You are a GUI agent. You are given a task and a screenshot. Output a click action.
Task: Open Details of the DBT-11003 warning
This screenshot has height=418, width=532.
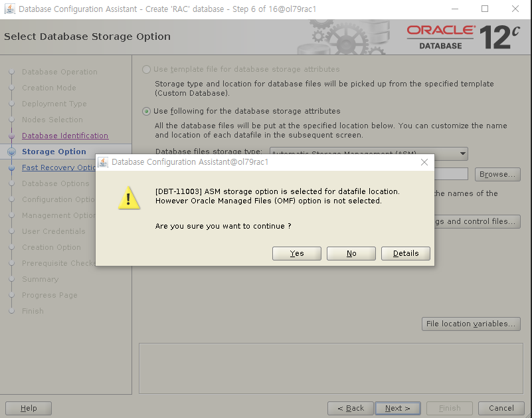[405, 253]
